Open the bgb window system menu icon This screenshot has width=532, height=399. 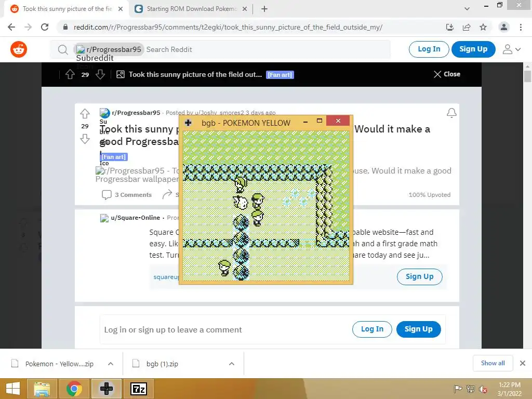pyautogui.click(x=188, y=123)
